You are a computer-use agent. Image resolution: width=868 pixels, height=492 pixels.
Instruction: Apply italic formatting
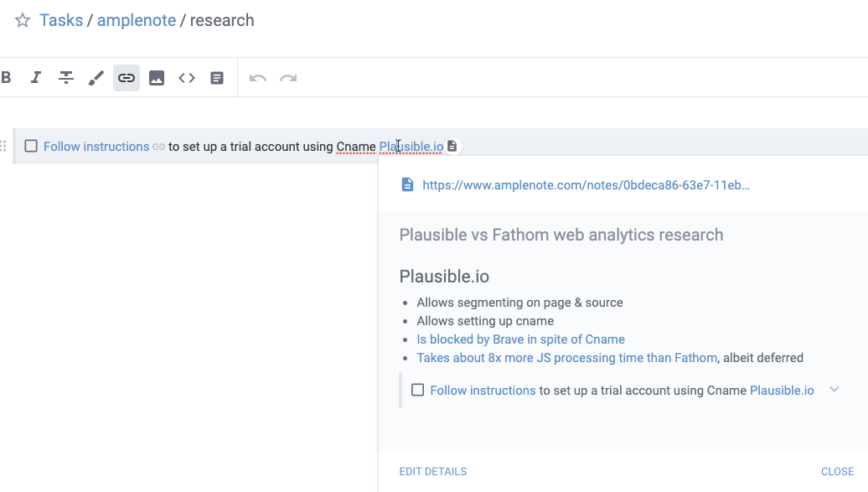pos(36,78)
